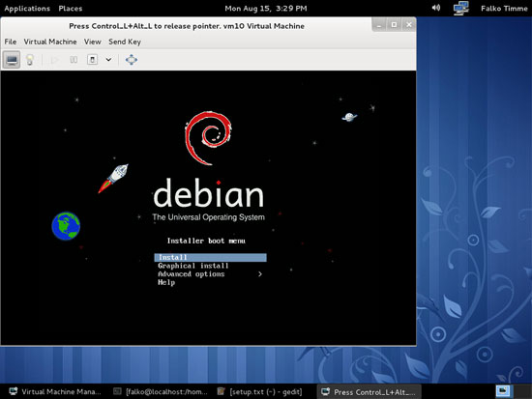Viewport: 532px width, 399px height.
Task: Show the graphical console view icon
Action: coord(12,60)
